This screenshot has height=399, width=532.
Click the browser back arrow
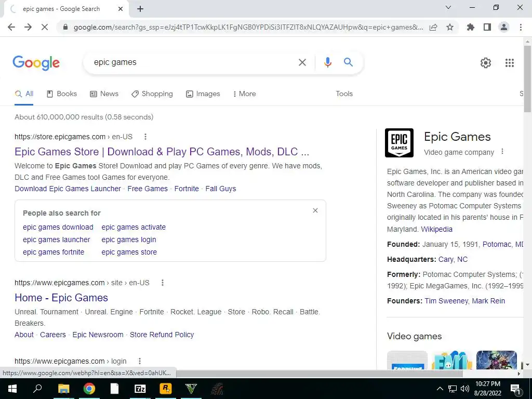click(x=11, y=27)
